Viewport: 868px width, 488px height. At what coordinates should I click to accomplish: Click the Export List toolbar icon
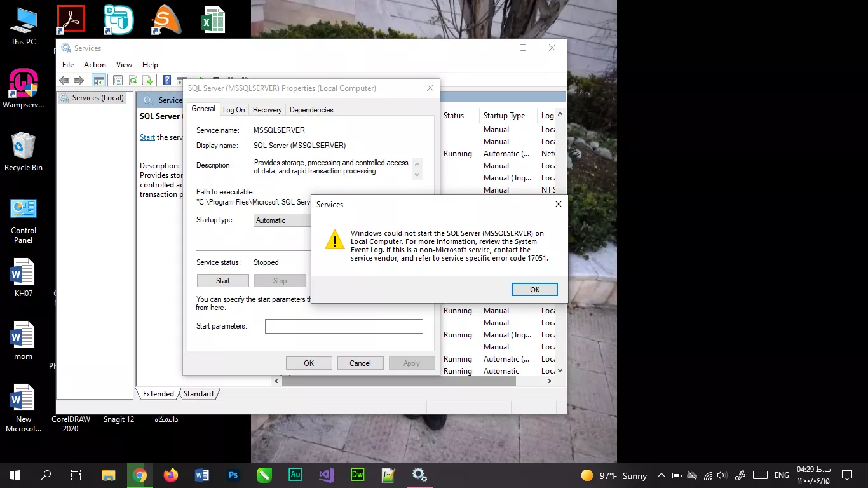coord(147,80)
